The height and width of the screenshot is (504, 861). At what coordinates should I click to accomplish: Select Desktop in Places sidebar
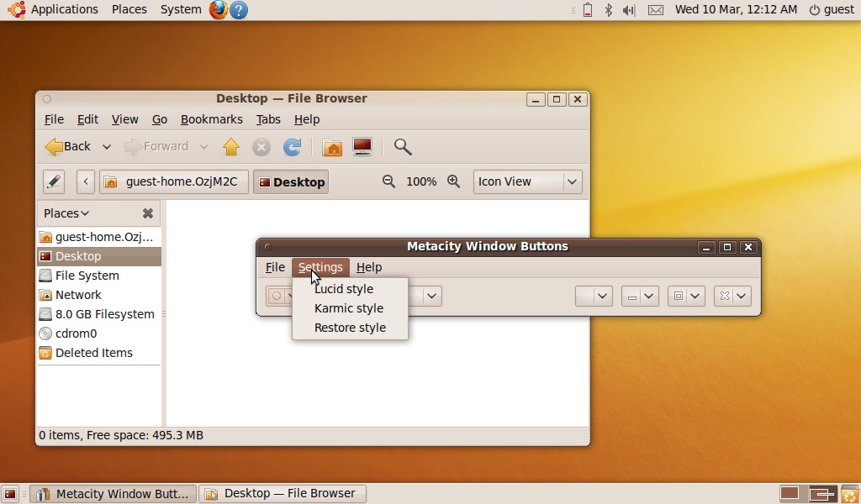click(x=99, y=256)
